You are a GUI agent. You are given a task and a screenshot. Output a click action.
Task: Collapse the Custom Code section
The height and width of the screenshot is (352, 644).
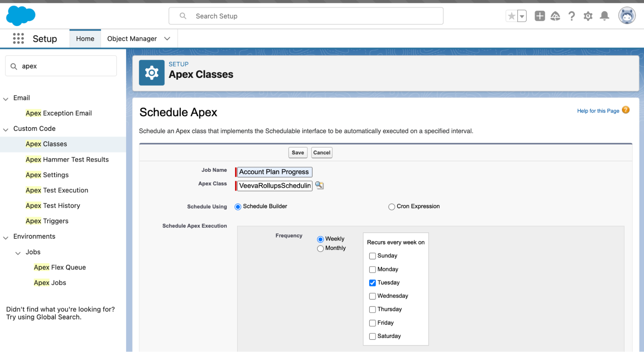click(x=6, y=129)
